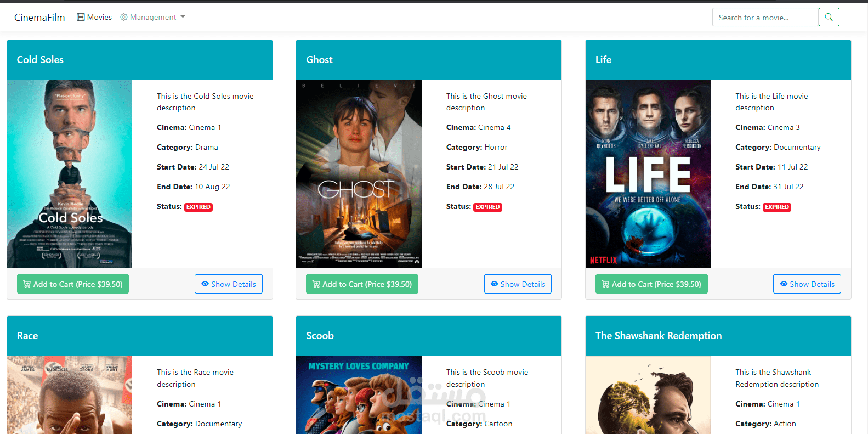This screenshot has height=434, width=868.
Task: Open the Ghost movie poster
Action: [359, 174]
